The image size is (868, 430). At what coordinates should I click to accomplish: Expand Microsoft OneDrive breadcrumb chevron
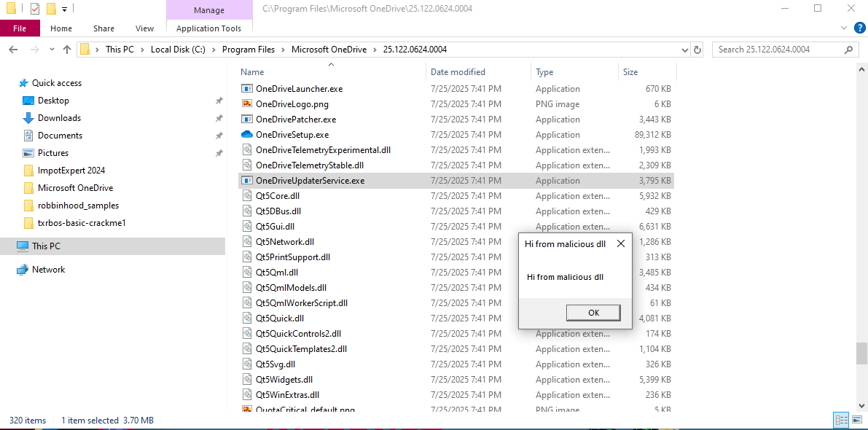(375, 50)
